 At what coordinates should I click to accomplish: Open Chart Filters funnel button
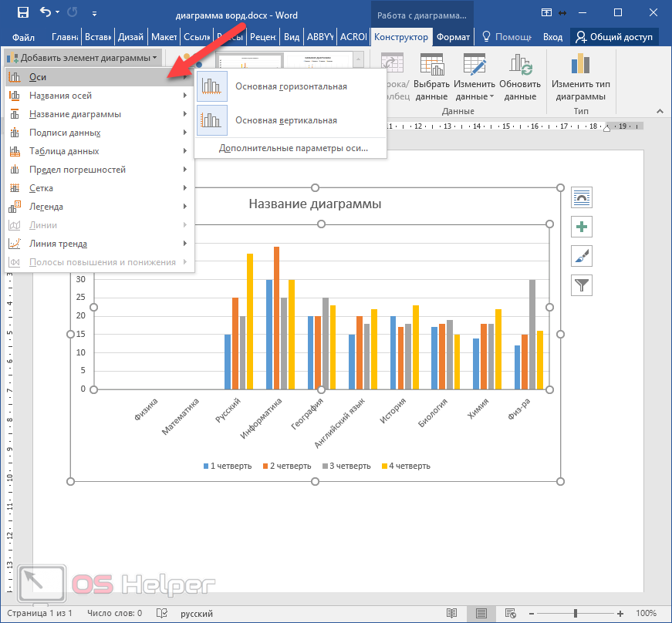coord(582,285)
